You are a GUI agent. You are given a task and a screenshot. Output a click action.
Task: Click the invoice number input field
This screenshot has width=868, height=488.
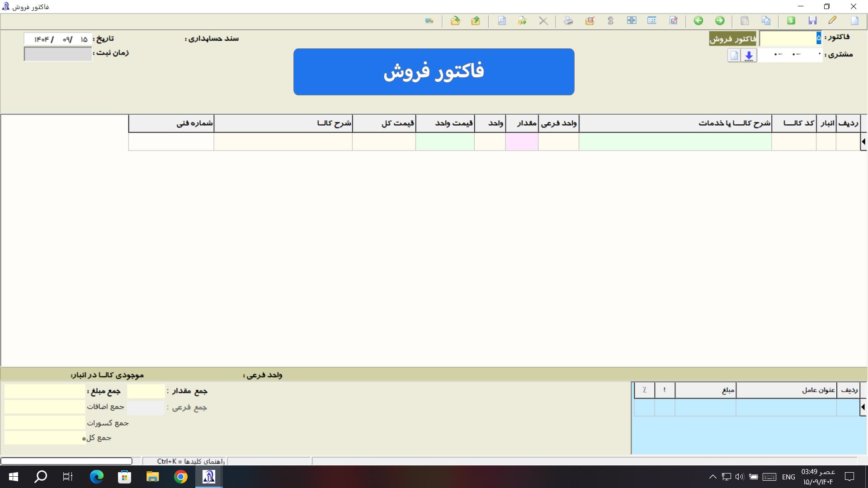click(790, 38)
